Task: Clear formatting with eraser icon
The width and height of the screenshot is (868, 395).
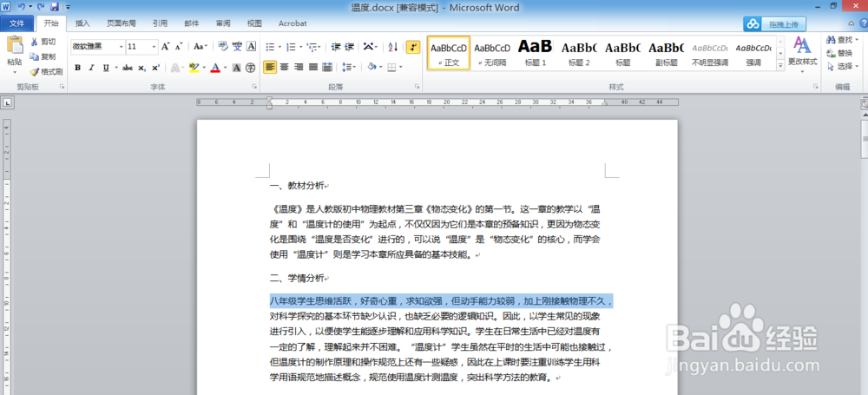Action: tap(222, 47)
